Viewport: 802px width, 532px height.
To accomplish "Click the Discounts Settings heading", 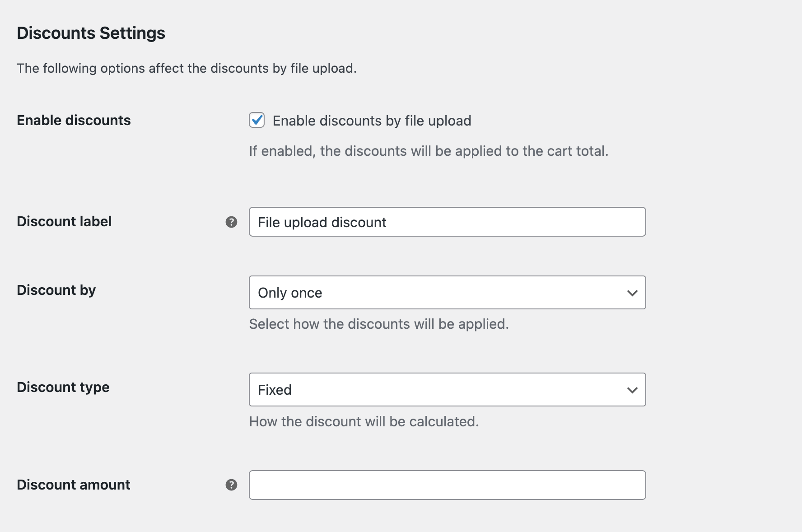I will 91,32.
